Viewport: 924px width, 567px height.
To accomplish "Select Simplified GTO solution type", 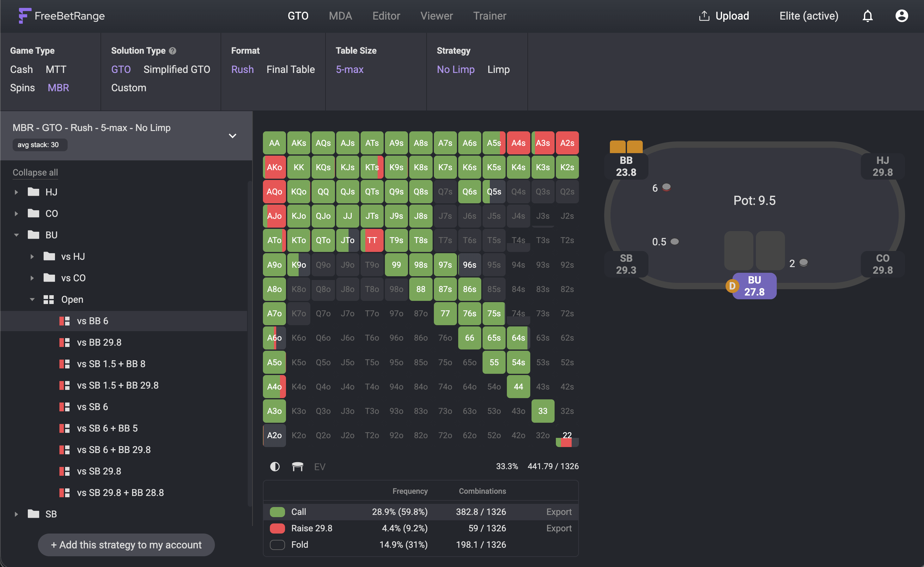I will 176,69.
